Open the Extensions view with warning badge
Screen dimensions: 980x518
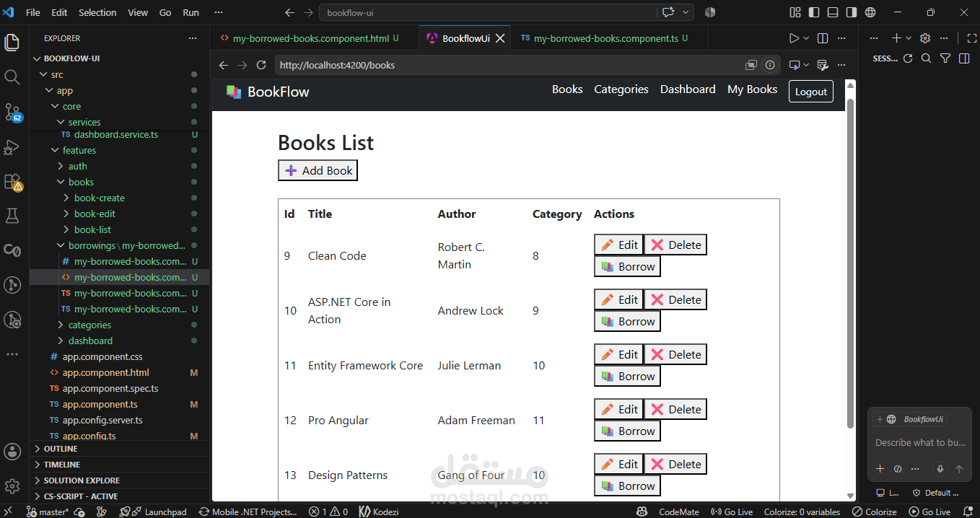12,181
